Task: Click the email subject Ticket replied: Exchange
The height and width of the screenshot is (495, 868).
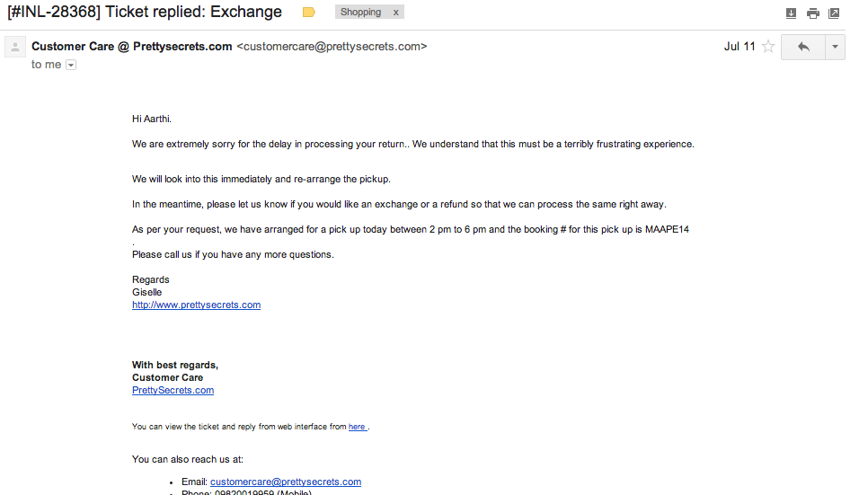Action: tap(193, 12)
